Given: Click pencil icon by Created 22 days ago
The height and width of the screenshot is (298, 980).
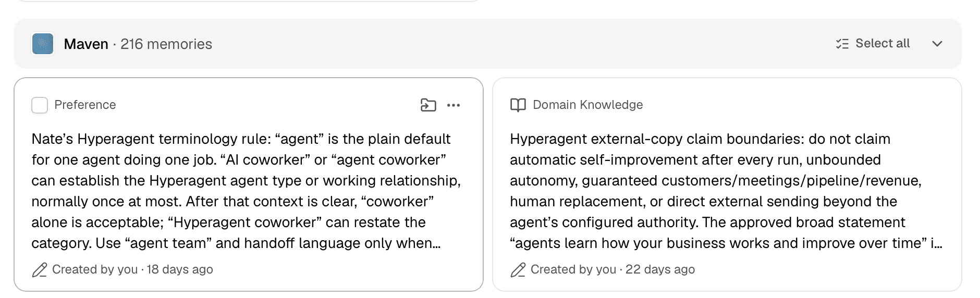Looking at the screenshot, I should 518,270.
